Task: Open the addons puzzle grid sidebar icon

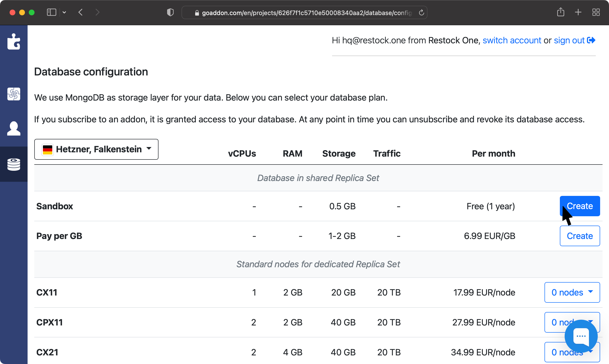Action: [14, 94]
